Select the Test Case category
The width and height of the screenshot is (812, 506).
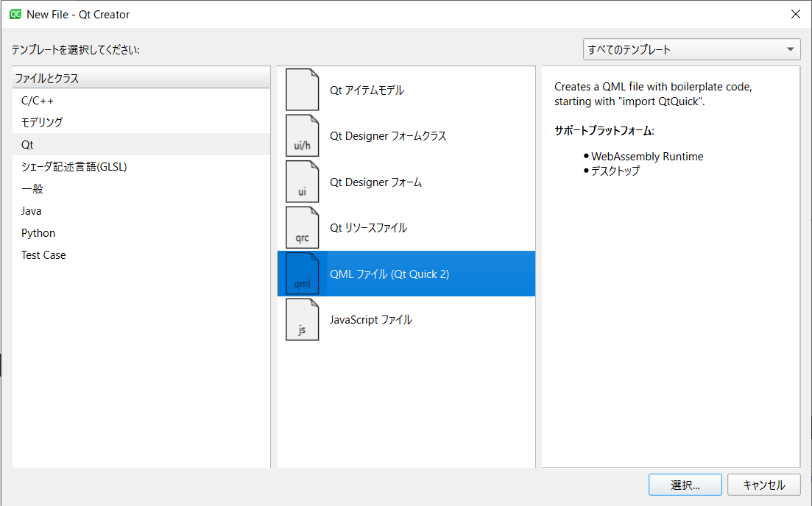(43, 255)
